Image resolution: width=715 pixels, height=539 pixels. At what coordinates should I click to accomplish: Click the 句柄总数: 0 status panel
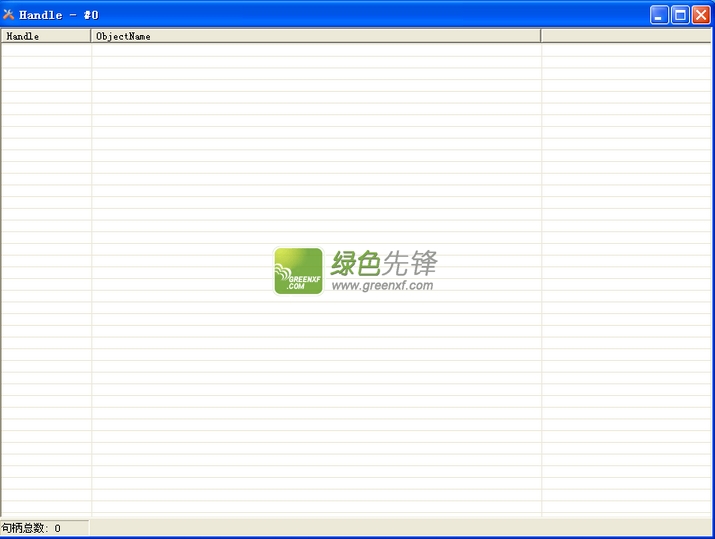pos(44,528)
